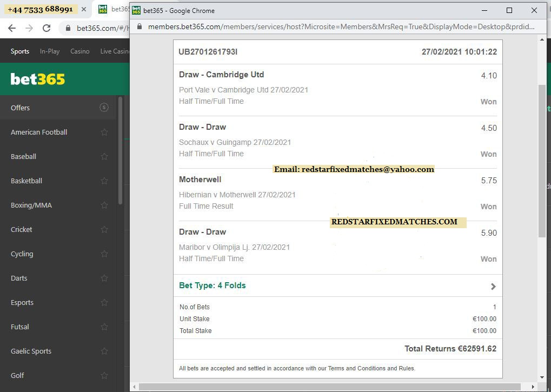The height and width of the screenshot is (392, 551).
Task: Click the Terms and Conditions notice text
Action: click(x=297, y=368)
